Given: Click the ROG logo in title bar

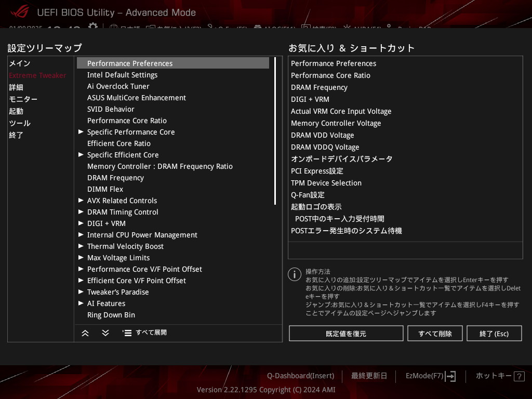Looking at the screenshot, I should [x=20, y=12].
